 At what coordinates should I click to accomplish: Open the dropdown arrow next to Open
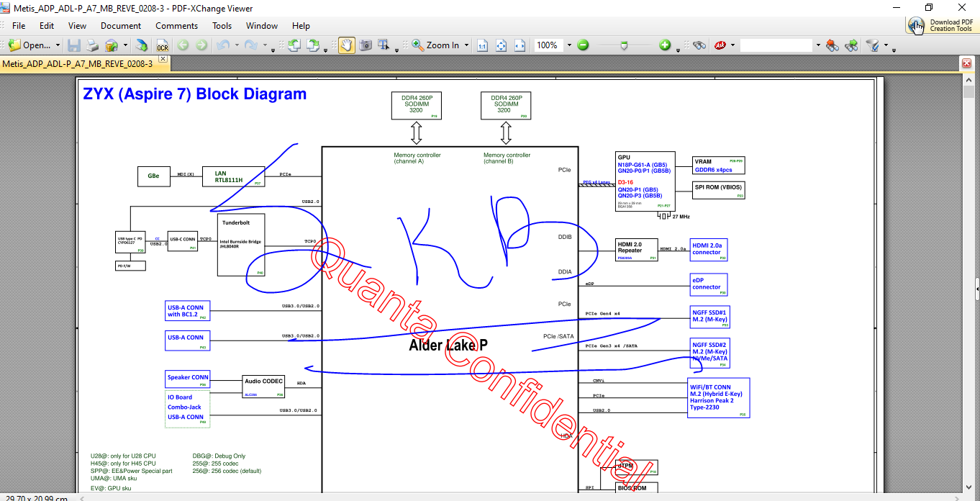click(x=58, y=45)
